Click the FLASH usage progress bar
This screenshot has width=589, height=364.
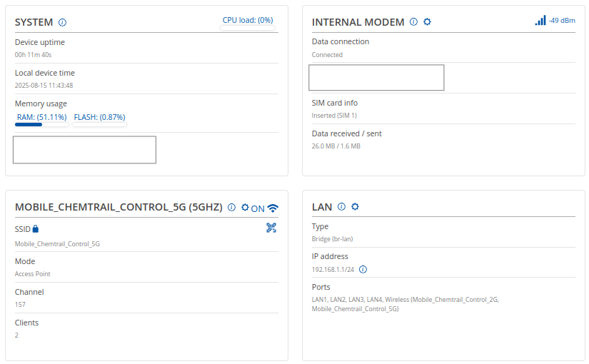[x=99, y=125]
